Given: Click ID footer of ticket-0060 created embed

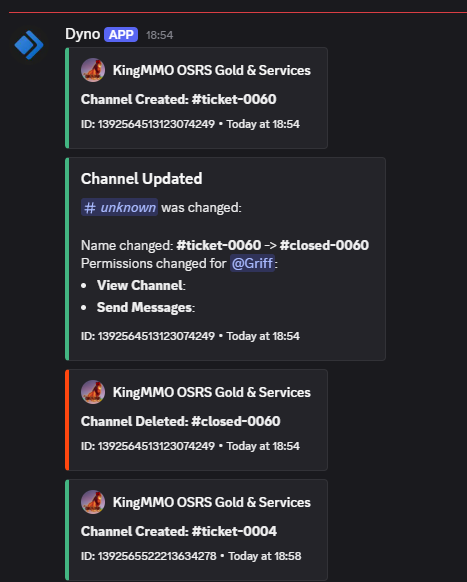Looking at the screenshot, I should coord(148,124).
